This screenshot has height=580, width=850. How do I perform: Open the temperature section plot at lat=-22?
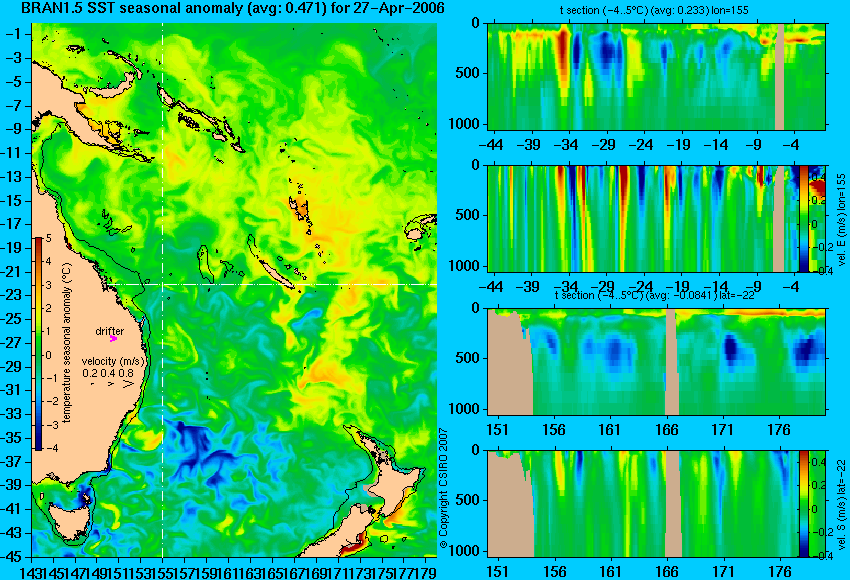(x=656, y=362)
